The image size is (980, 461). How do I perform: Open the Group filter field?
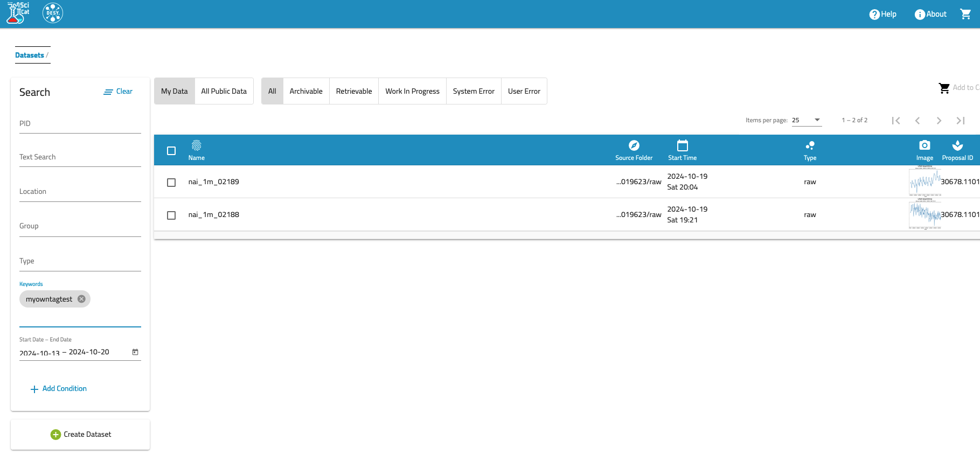coord(80,226)
